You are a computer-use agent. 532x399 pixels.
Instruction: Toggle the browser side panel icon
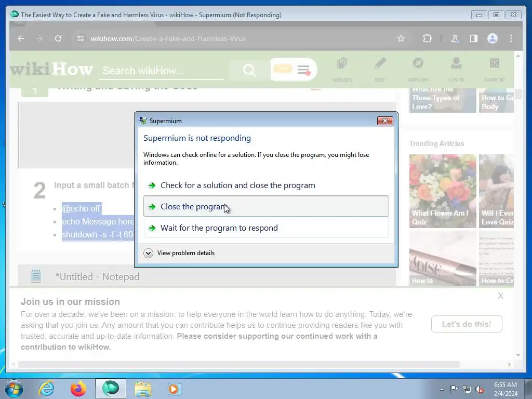474,38
